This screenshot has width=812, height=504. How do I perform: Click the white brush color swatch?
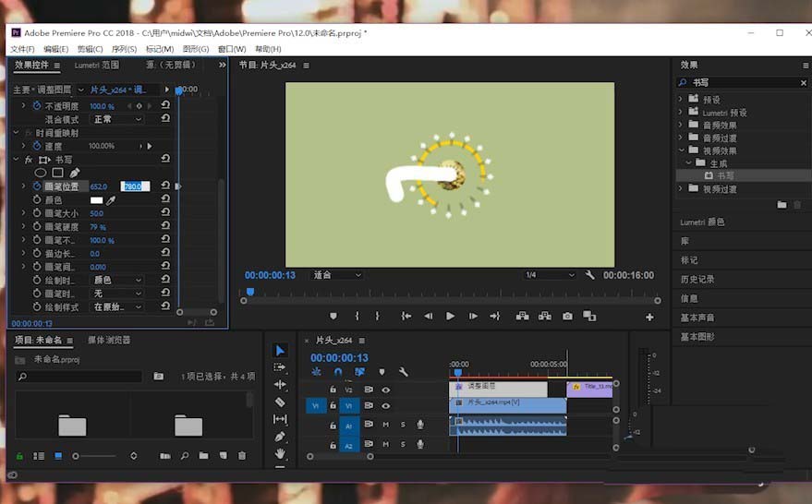96,200
